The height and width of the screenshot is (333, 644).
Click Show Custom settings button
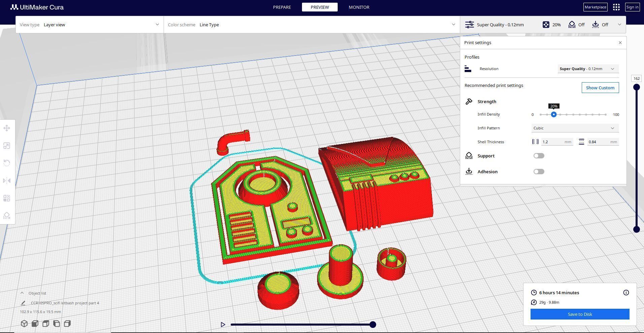click(600, 88)
